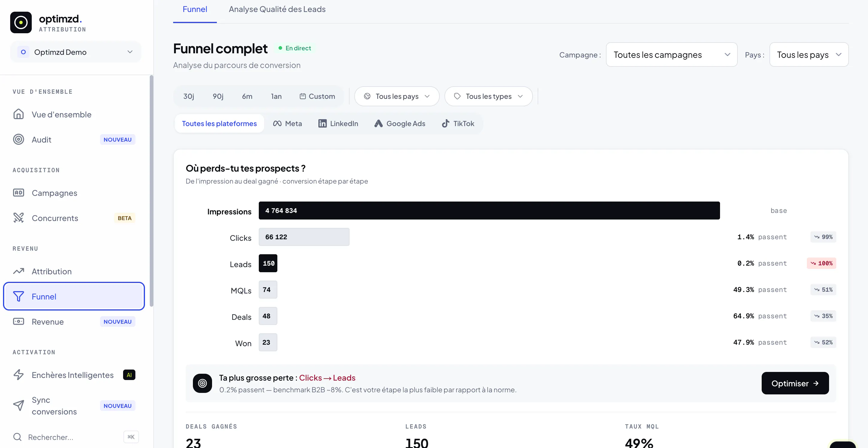Click the Audit target icon
This screenshot has width=868, height=448.
19,140
